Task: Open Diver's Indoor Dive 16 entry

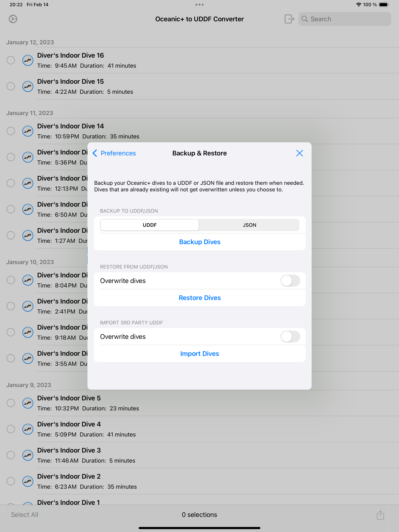Action: point(199,60)
